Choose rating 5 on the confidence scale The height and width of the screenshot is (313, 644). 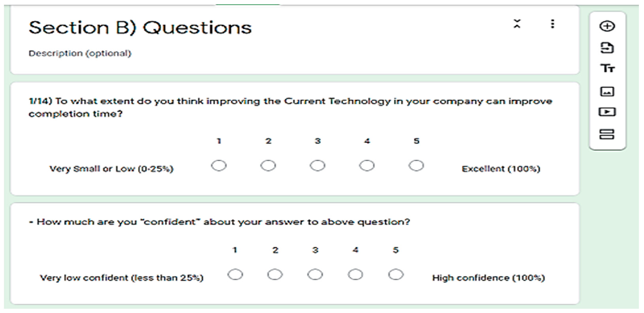[396, 275]
